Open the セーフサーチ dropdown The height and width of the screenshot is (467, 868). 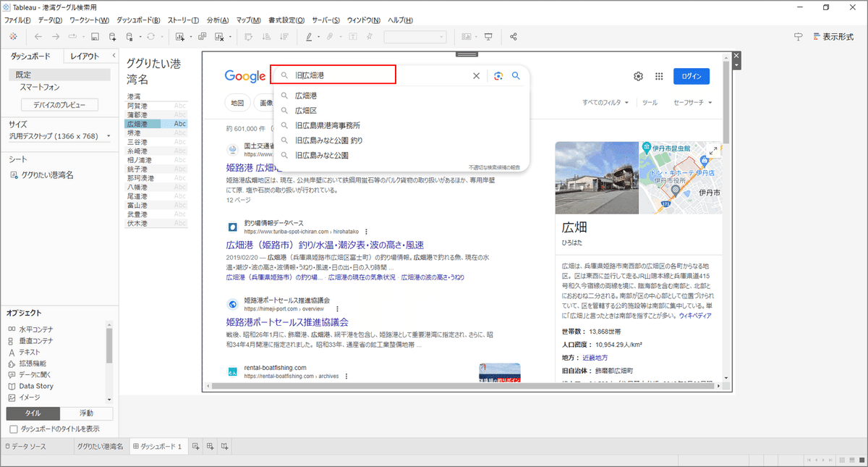coord(692,103)
